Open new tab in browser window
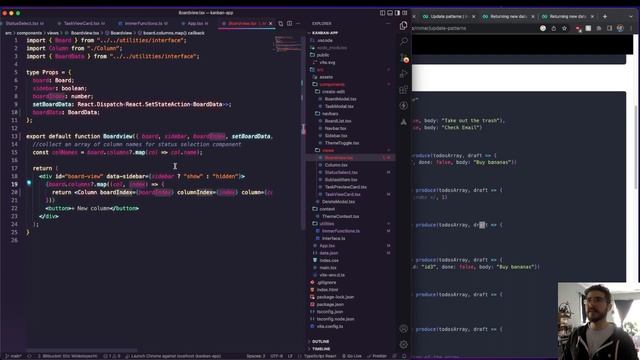Image resolution: width=640 pixels, height=360 pixels. tap(605, 16)
